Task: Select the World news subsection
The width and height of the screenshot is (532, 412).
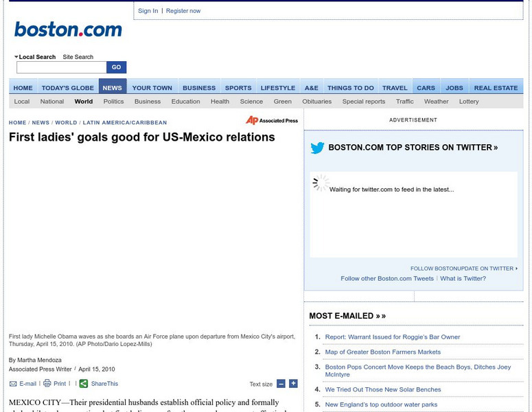Action: (x=84, y=102)
